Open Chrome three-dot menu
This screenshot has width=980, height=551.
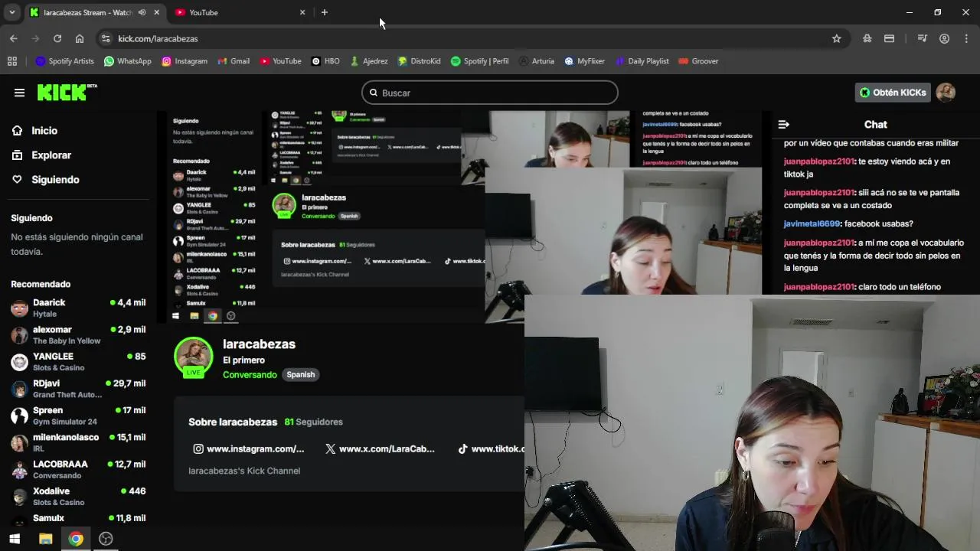[x=967, y=38]
